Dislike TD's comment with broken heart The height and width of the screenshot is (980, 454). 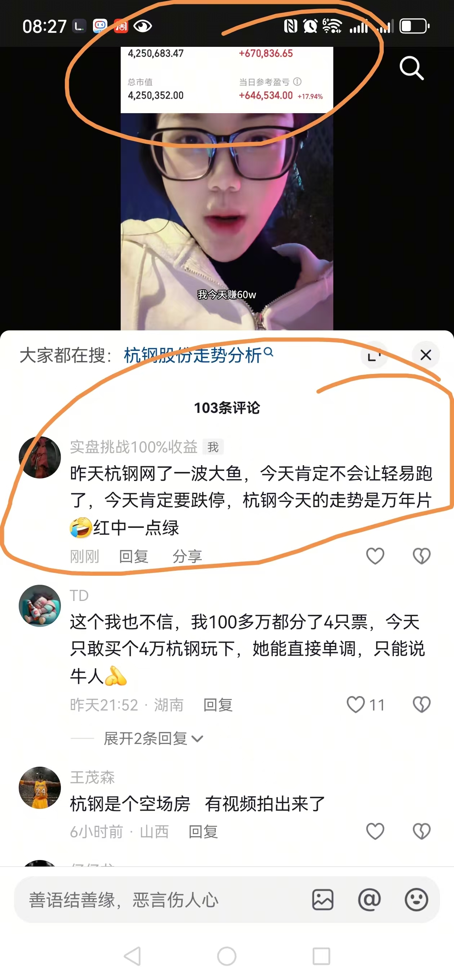coord(421,705)
